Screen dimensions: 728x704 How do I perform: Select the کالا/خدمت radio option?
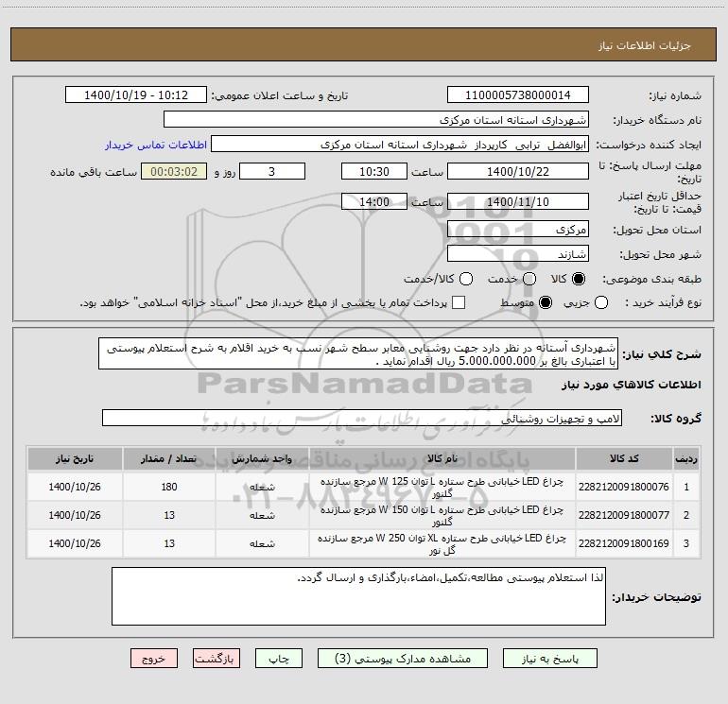click(x=466, y=279)
